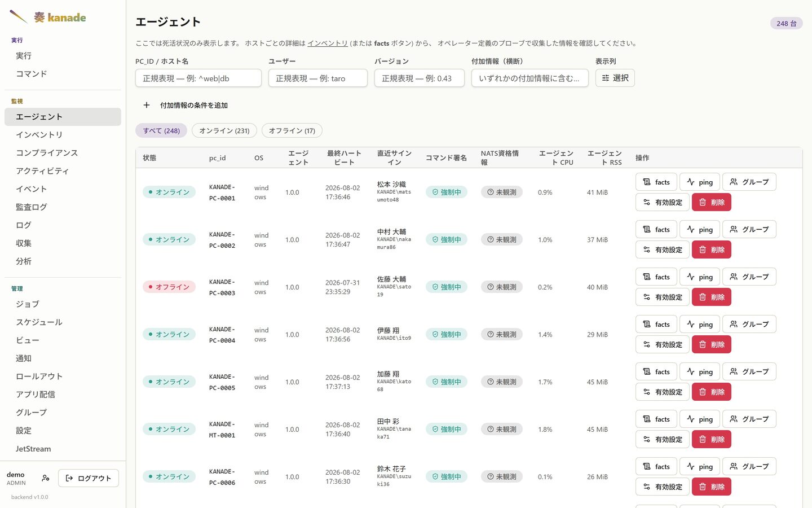Click the plus icon to add condition
The image size is (812, 508).
point(147,105)
